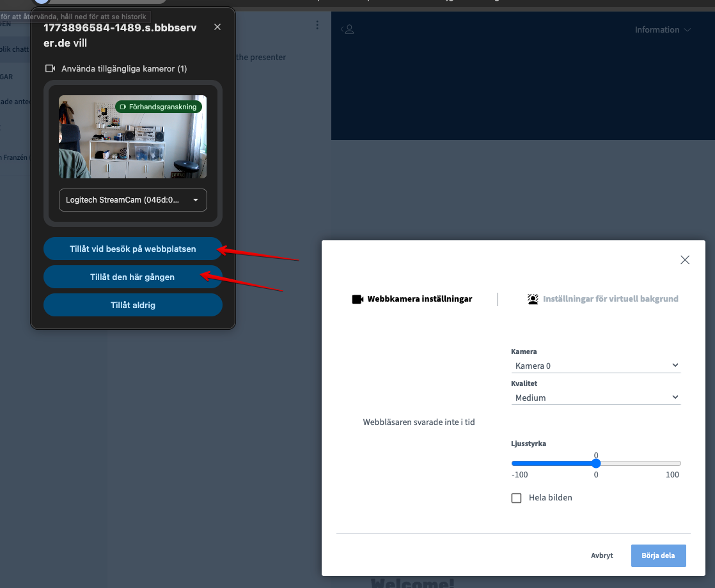Click the video camera icon in Webbkamera tab
715x588 pixels.
click(357, 299)
